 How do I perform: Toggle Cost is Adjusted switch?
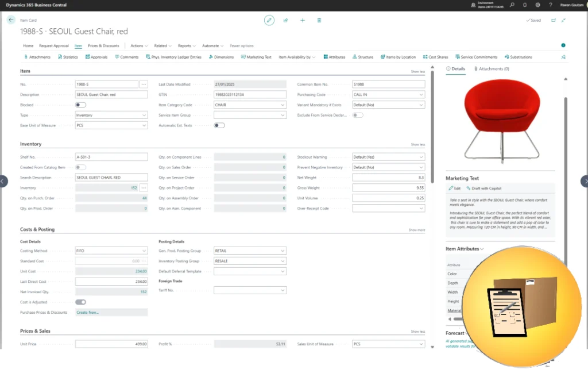pyautogui.click(x=80, y=302)
